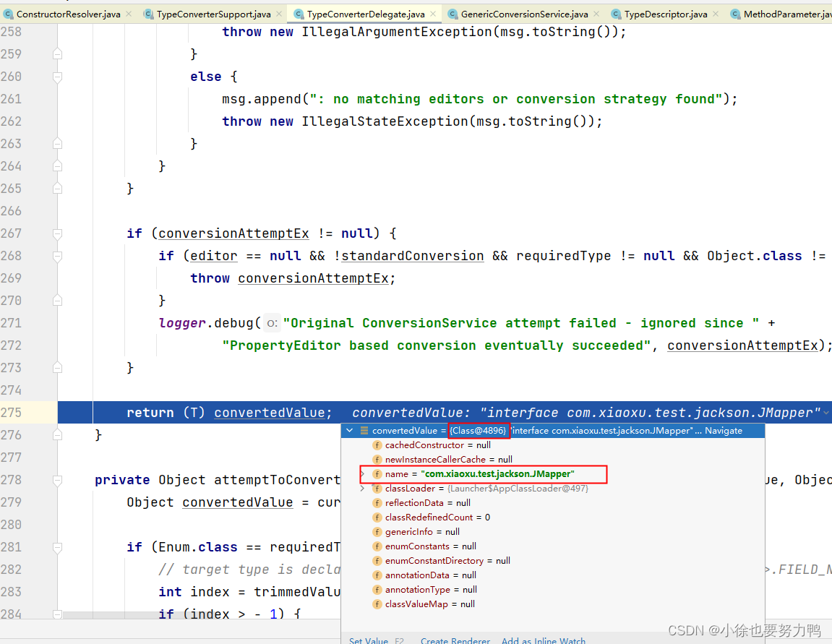Close ConstructorResolver.java tab
Screen dimensions: 832x644
[129, 14]
